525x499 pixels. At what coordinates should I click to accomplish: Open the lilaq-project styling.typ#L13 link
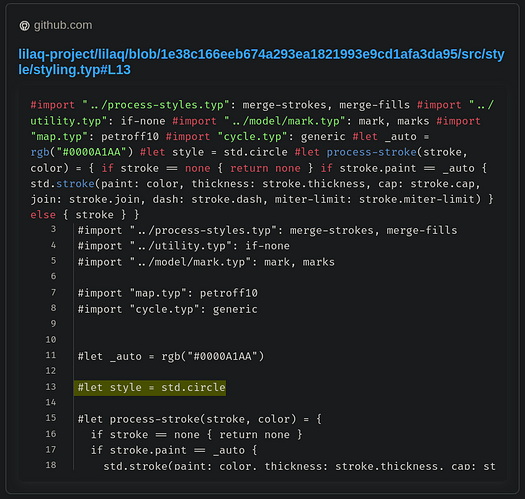261,62
